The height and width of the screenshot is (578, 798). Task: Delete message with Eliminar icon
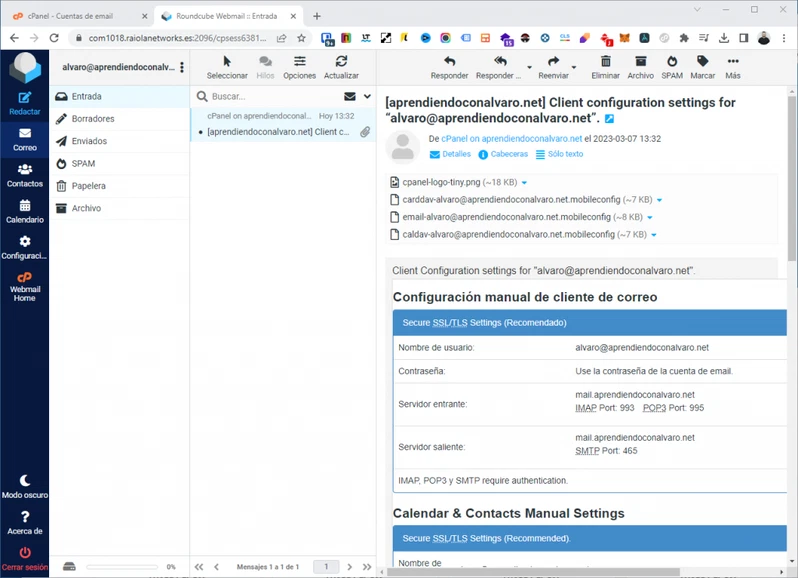pos(605,62)
